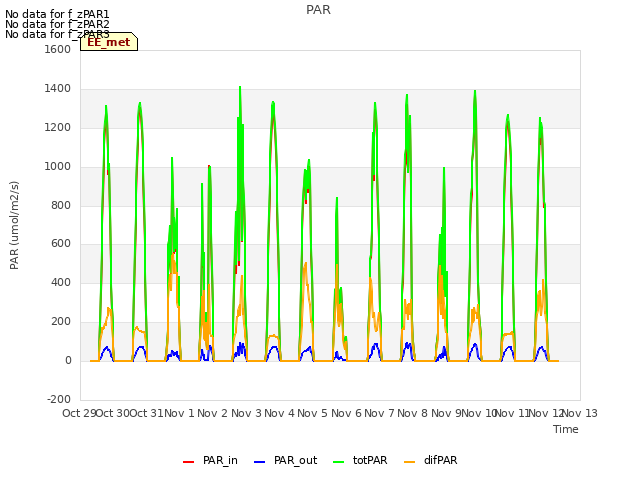640x480 pixels.
Task: Click the Nov 6 x-axis date label
Action: [x=346, y=413]
